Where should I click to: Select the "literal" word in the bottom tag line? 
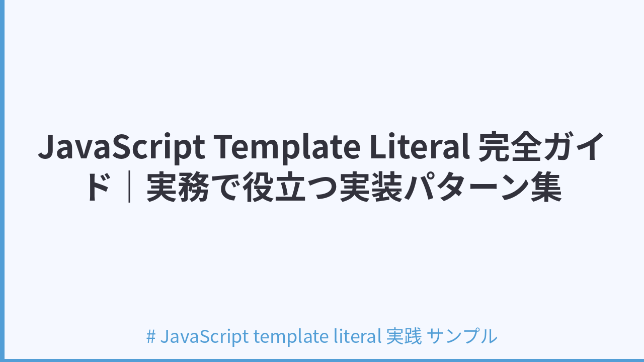coord(358,336)
